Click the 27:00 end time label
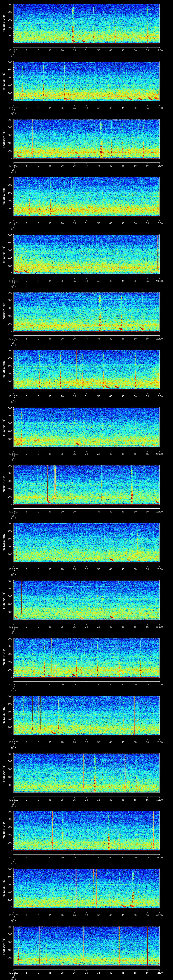Screen dimensions: 173x980 tap(159, 627)
